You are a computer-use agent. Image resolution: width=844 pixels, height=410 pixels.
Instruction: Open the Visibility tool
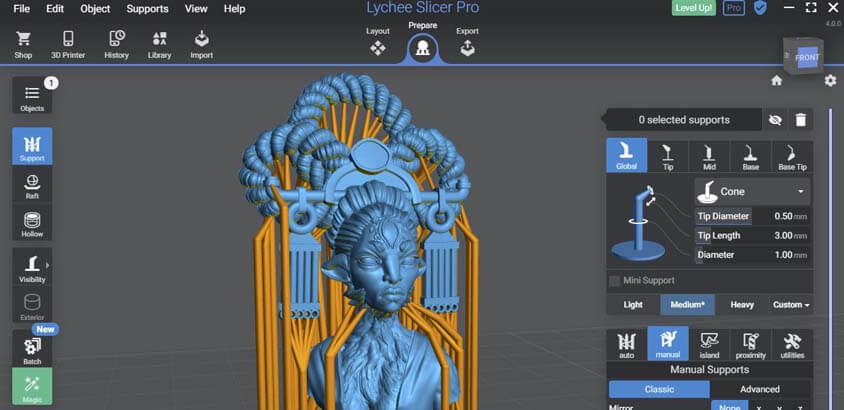(32, 267)
